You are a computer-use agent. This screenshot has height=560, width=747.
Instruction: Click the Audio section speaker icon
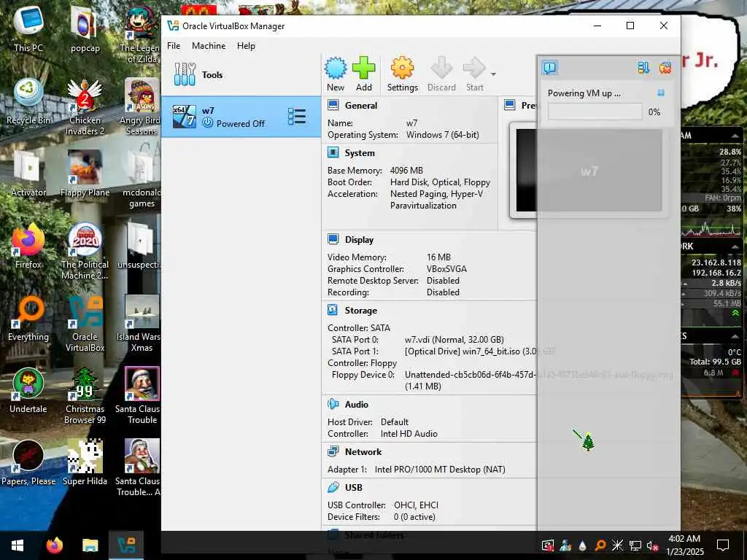point(333,404)
